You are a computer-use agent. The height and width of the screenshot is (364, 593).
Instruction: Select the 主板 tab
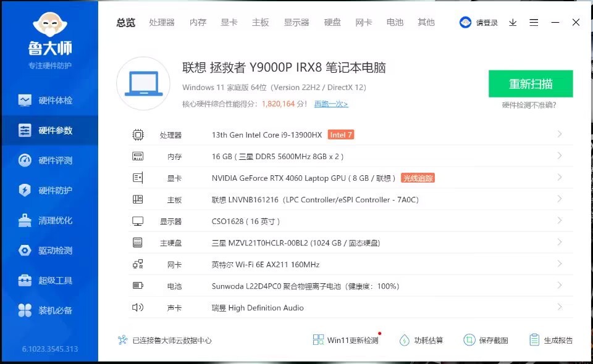click(261, 23)
